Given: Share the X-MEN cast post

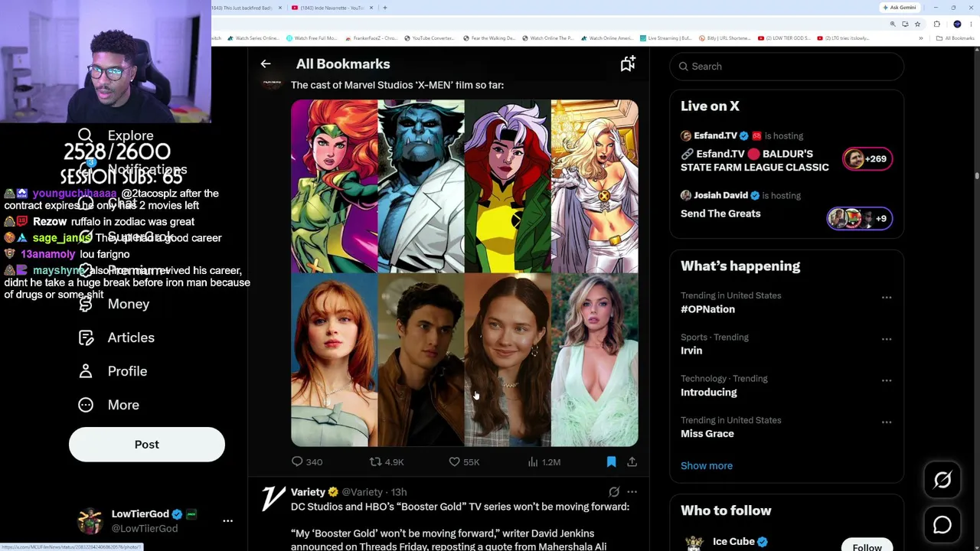Looking at the screenshot, I should (x=632, y=461).
